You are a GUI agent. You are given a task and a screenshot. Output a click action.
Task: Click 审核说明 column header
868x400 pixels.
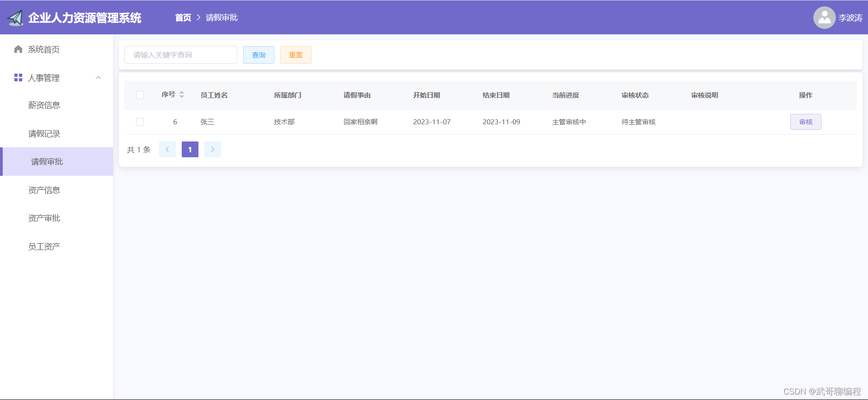[705, 95]
